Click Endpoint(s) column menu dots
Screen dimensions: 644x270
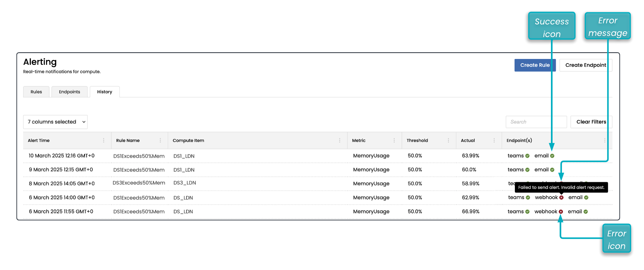tap(604, 140)
